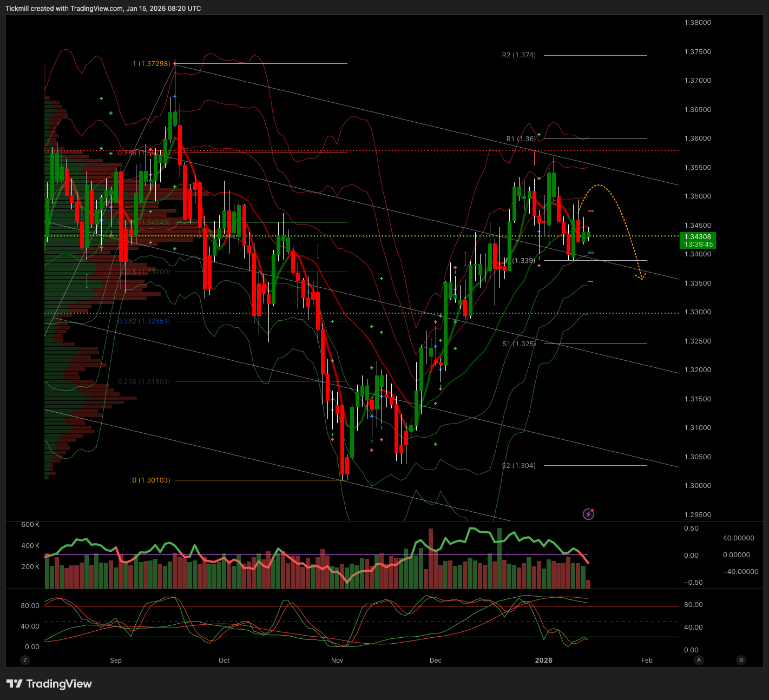
Task: Click the purple lightning bolt event icon
Action: [589, 514]
